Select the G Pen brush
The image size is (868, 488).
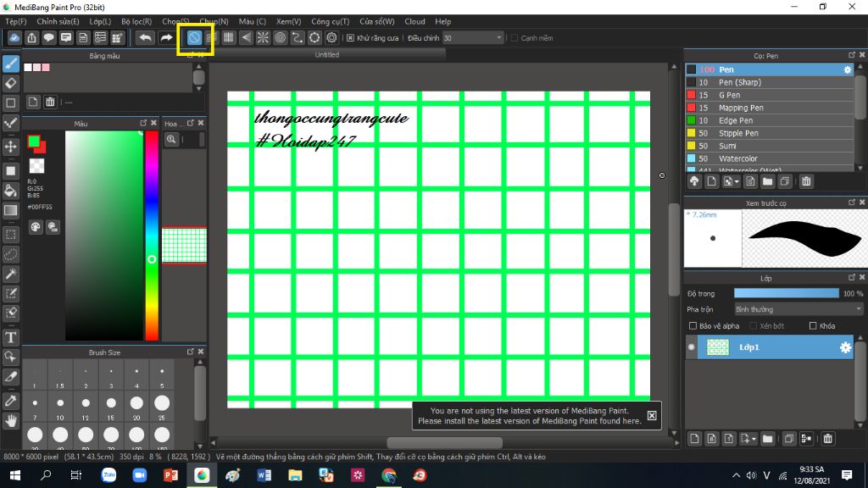click(x=770, y=95)
